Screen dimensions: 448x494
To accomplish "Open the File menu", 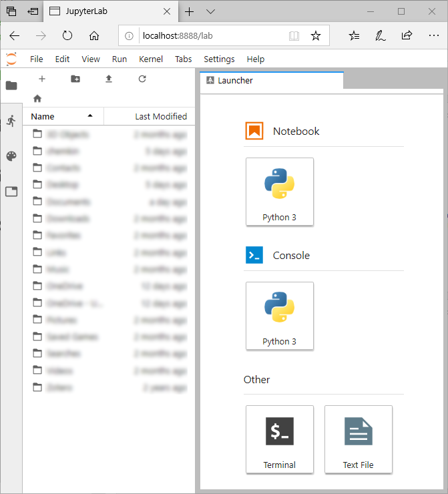I will pyautogui.click(x=37, y=59).
